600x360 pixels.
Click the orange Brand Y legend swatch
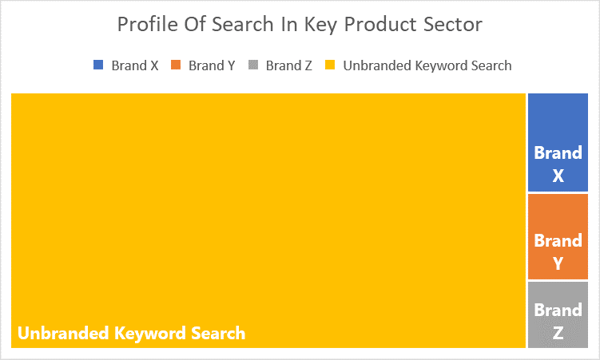(x=176, y=65)
